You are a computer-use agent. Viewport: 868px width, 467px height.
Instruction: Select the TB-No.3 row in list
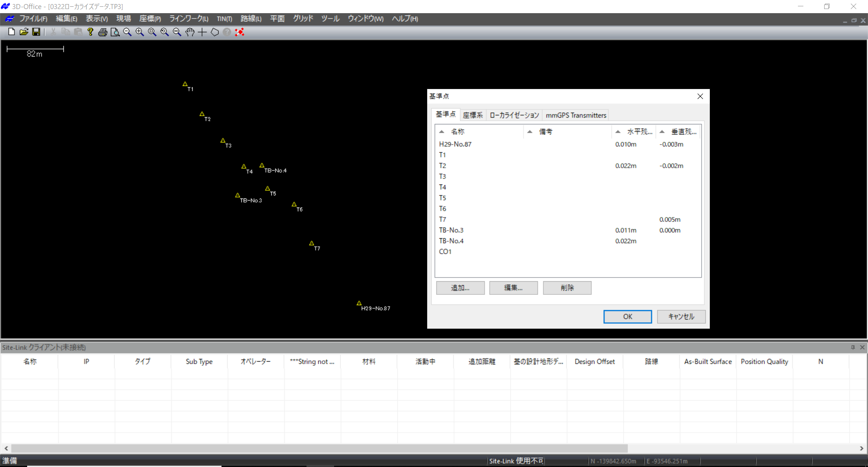point(451,230)
